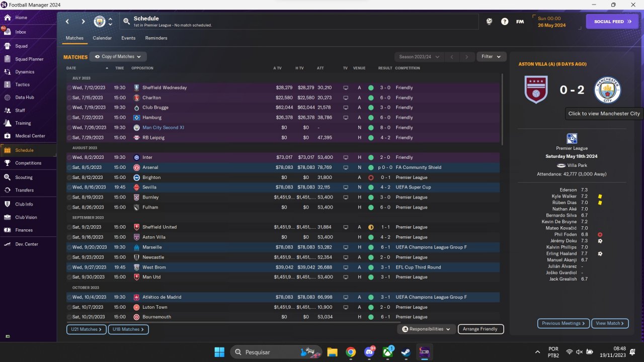Image resolution: width=644 pixels, height=362 pixels.
Task: Open the Inbox envelope icon
Action: (7, 32)
